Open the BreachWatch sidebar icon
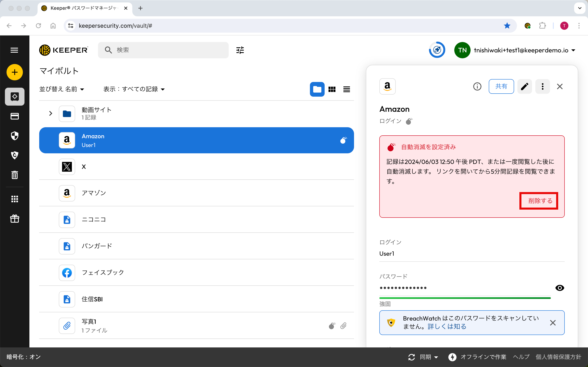 coord(14,155)
